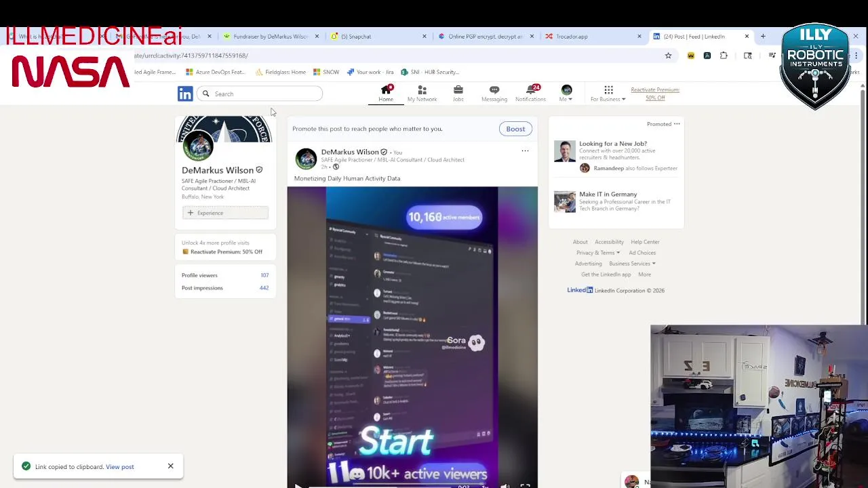
Task: Open Looking for a New Job ad
Action: pyautogui.click(x=613, y=144)
